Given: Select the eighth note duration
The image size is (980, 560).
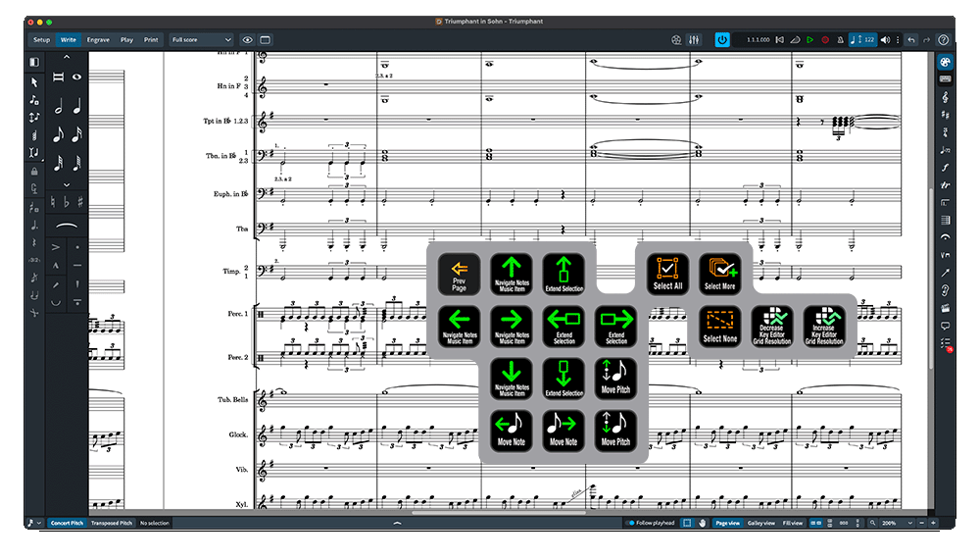Looking at the screenshot, I should (x=58, y=134).
